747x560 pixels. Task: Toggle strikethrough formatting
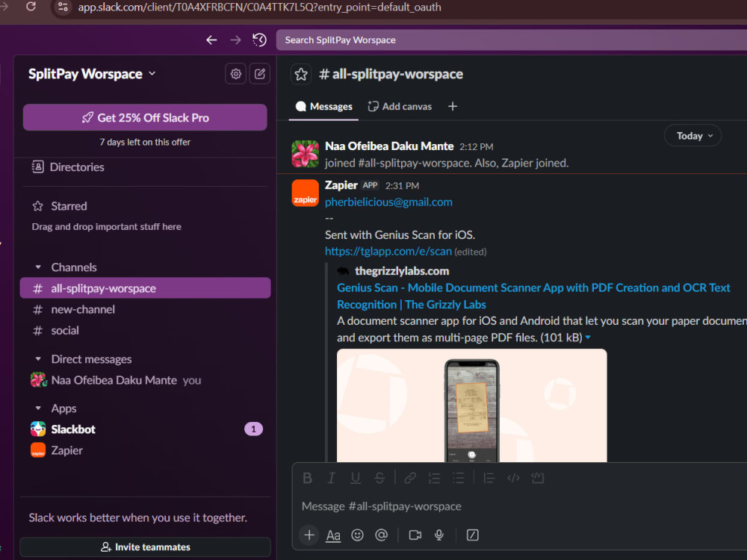379,478
